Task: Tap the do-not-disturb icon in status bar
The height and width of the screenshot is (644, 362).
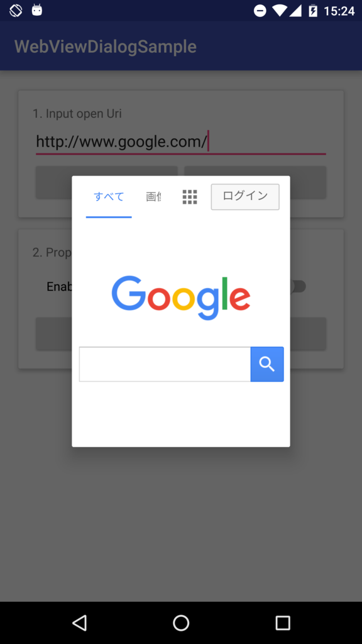Action: [x=260, y=11]
